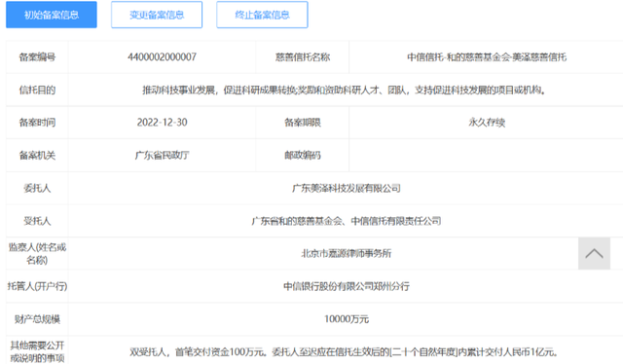Click the empty 邮政编码 value cell
623x364 pixels.
486,156
